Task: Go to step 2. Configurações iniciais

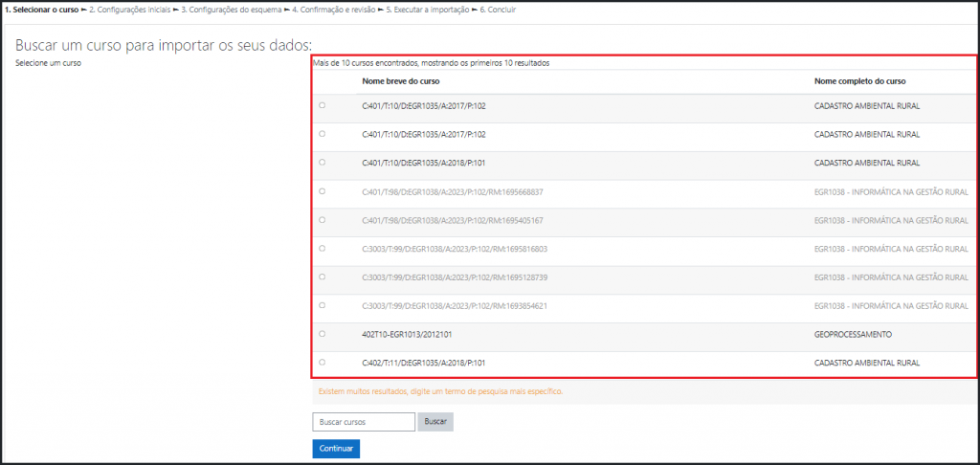Action: click(130, 10)
